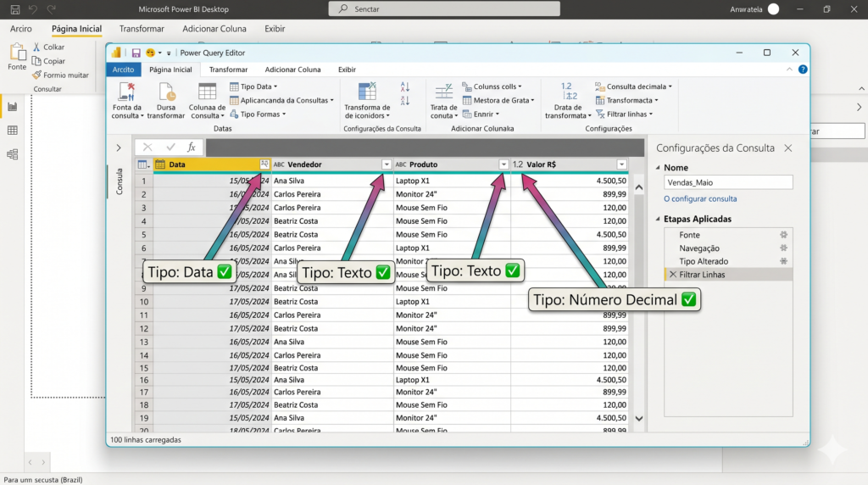Screen dimensions: 868x485
Task: Select the Tipo Alterado applied step
Action: coord(704,261)
